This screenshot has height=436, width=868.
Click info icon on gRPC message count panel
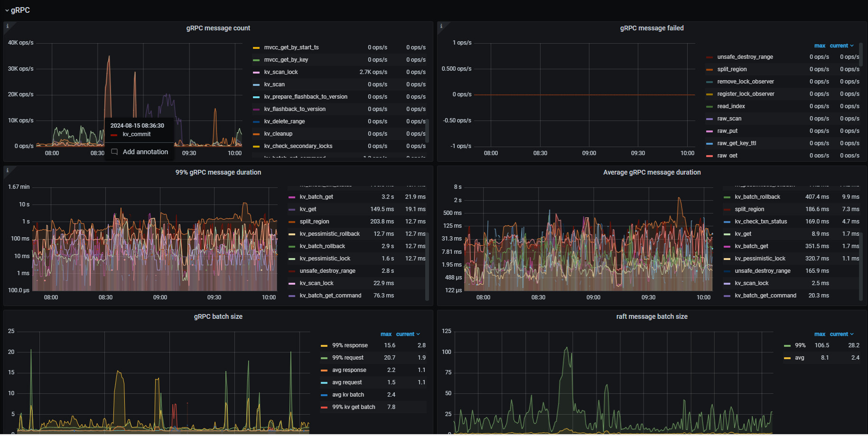pyautogui.click(x=8, y=27)
